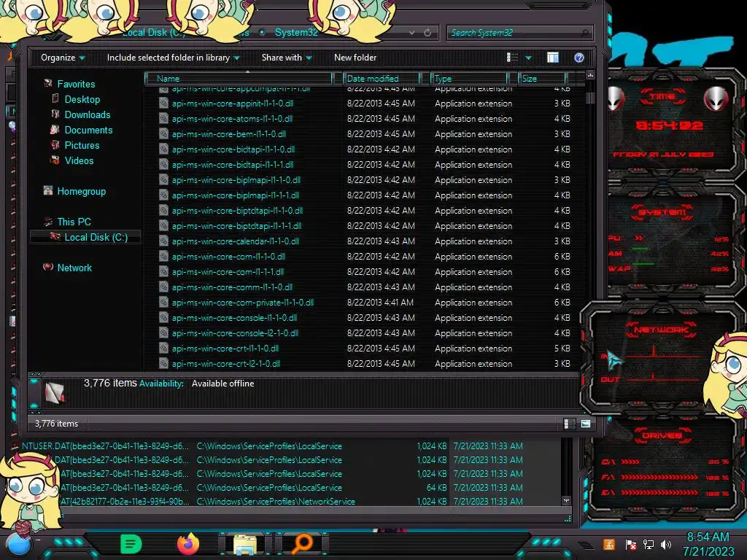Click the Favorites star icon
Viewport: 747px width, 560px height.
point(48,83)
